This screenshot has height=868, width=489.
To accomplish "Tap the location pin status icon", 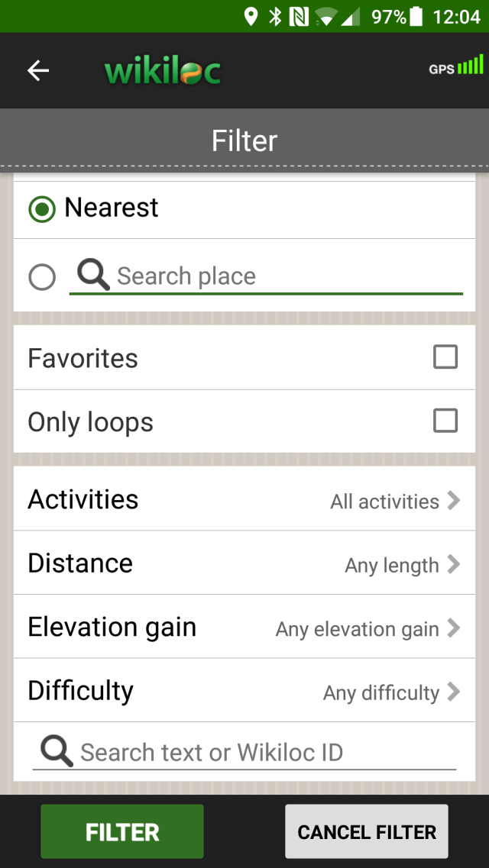I will [251, 16].
